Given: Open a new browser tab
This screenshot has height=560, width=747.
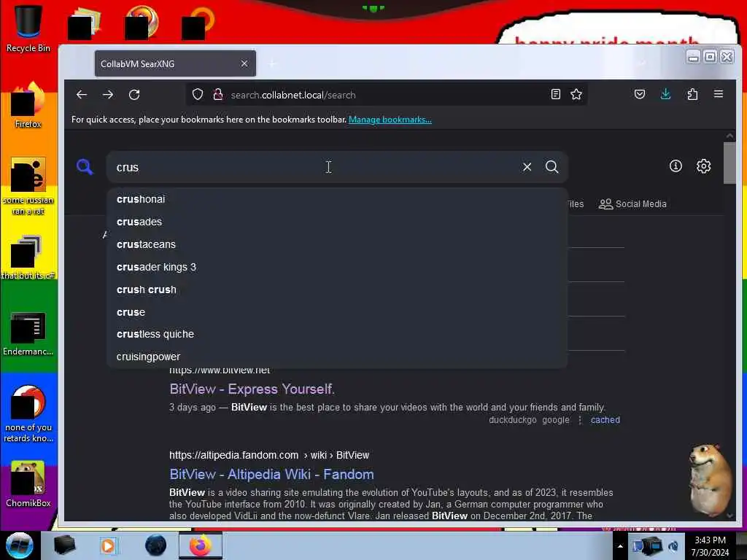Looking at the screenshot, I should pos(273,63).
